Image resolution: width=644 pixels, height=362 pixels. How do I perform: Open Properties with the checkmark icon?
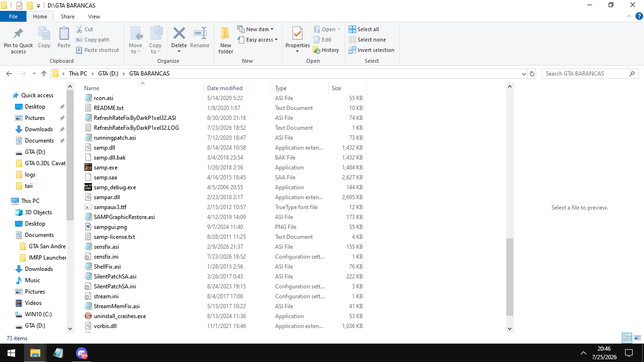pyautogui.click(x=297, y=34)
